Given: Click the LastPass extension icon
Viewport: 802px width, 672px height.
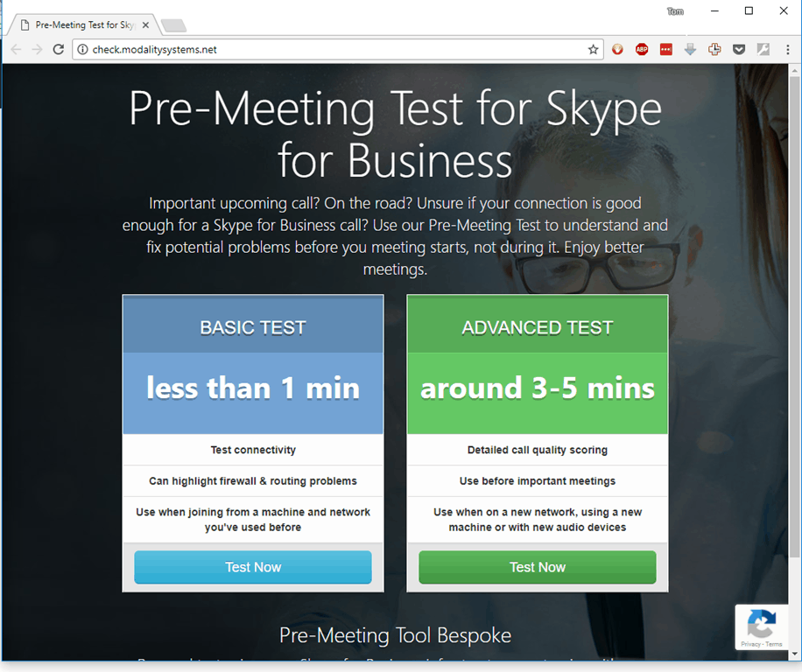Looking at the screenshot, I should tap(666, 50).
